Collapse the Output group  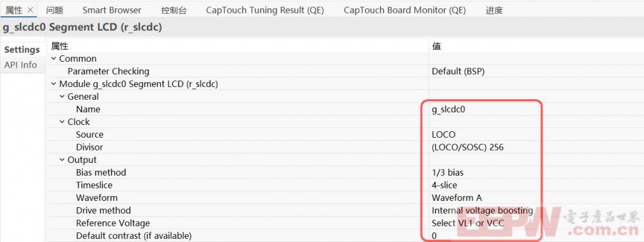pos(62,160)
